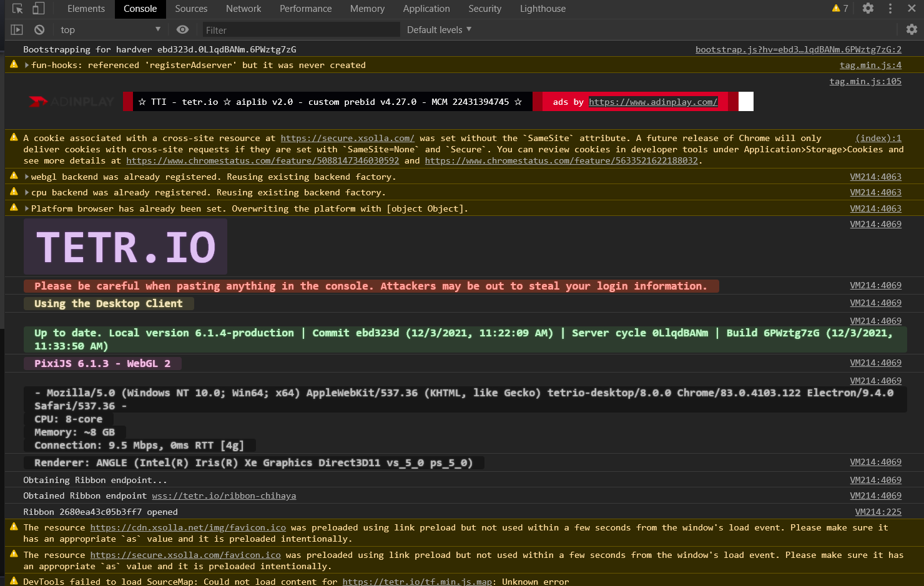Open the adinplay.com link in the ads banner
Screen dimensions: 924x586
[653, 102]
